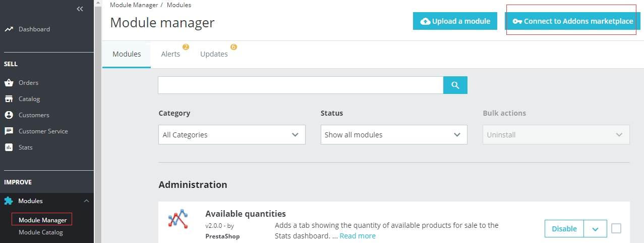The image size is (644, 243).
Task: Switch to the Updates tab
Action: click(214, 54)
